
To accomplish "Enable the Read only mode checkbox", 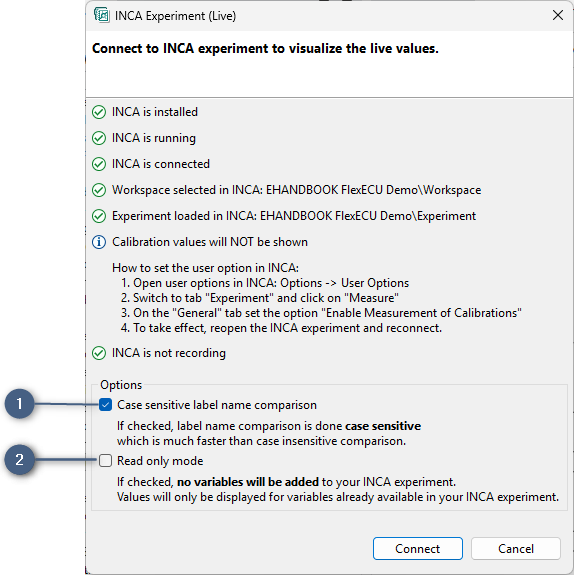I will (x=106, y=461).
